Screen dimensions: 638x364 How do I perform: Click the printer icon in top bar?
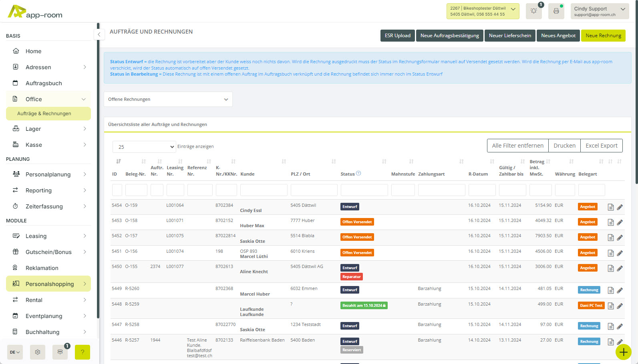pyautogui.click(x=556, y=11)
